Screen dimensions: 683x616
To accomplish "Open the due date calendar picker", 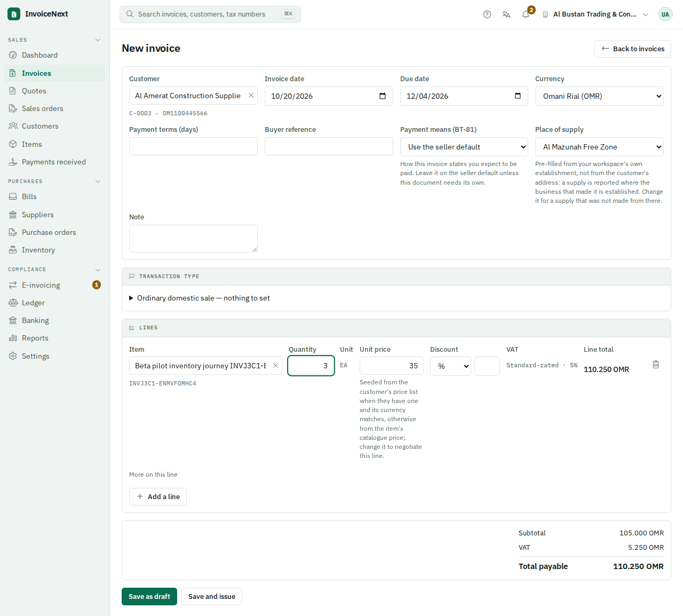I will (518, 96).
